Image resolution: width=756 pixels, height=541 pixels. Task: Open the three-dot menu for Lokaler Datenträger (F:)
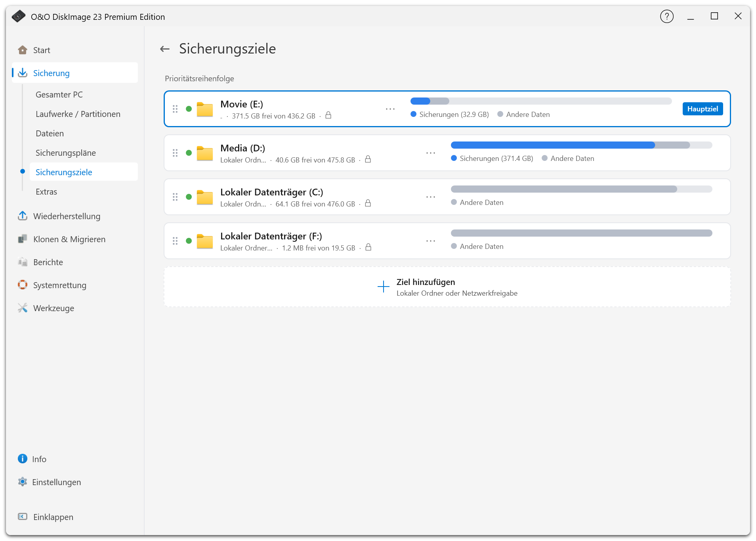point(431,241)
